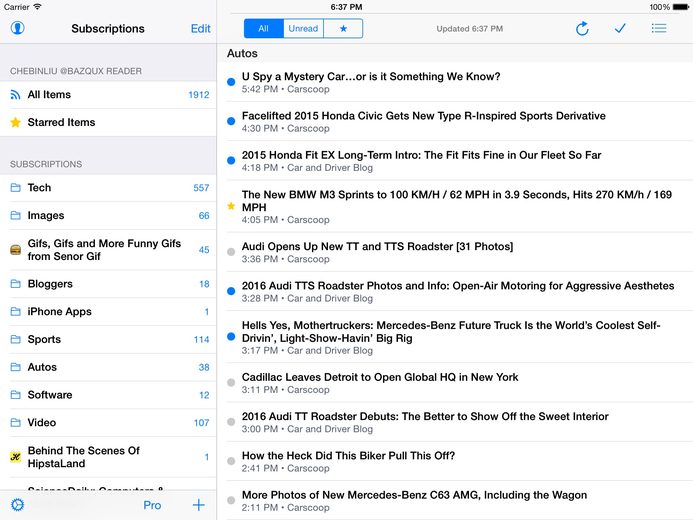Open settings gear icon

17,505
